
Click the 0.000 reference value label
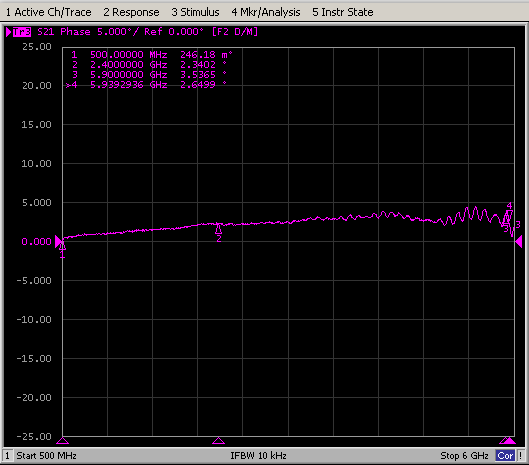[x=36, y=242]
